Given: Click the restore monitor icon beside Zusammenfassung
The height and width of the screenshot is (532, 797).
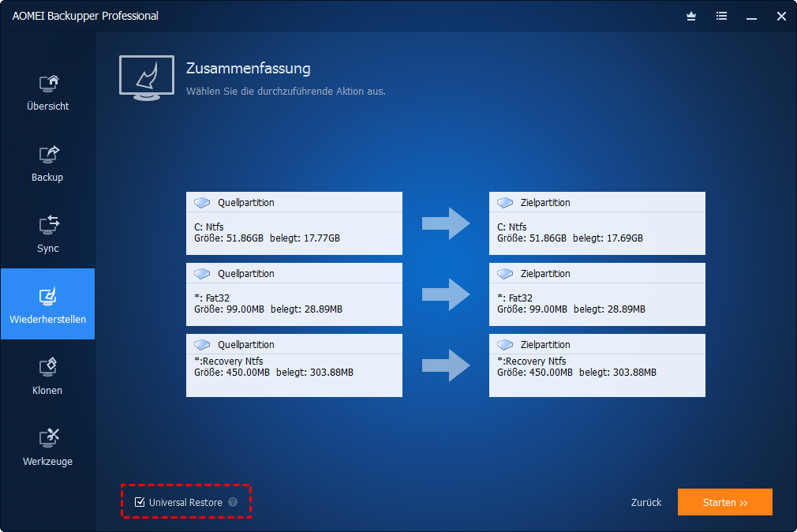Looking at the screenshot, I should (147, 78).
